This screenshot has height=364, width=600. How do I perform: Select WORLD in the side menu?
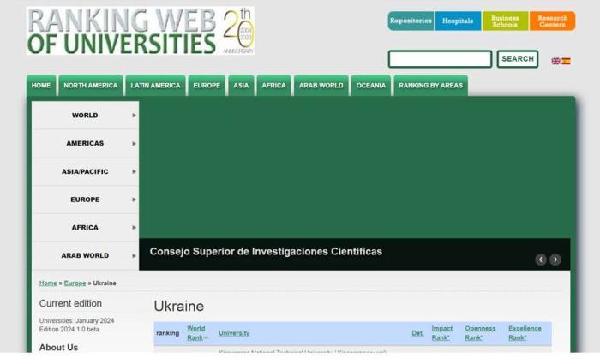coord(85,115)
